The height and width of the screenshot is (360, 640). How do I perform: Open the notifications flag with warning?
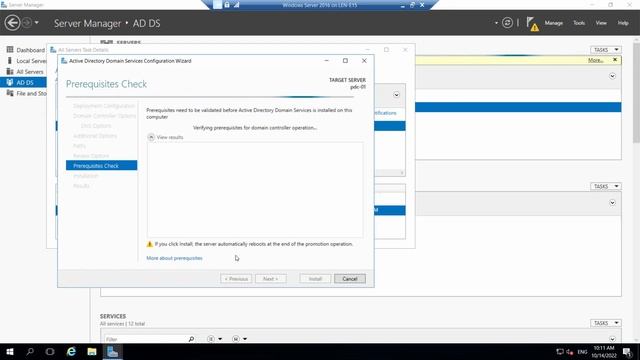pyautogui.click(x=532, y=24)
